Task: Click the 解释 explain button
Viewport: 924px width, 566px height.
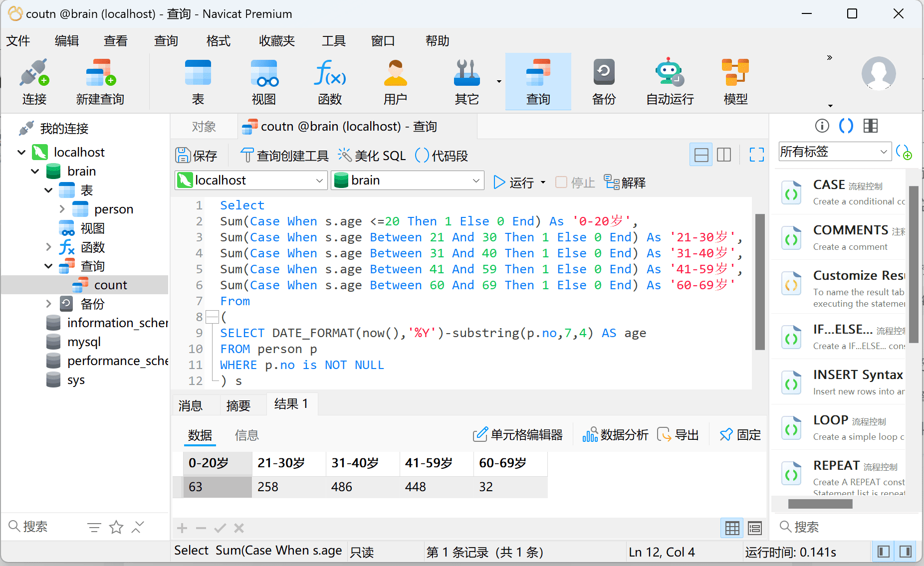Action: pyautogui.click(x=625, y=183)
